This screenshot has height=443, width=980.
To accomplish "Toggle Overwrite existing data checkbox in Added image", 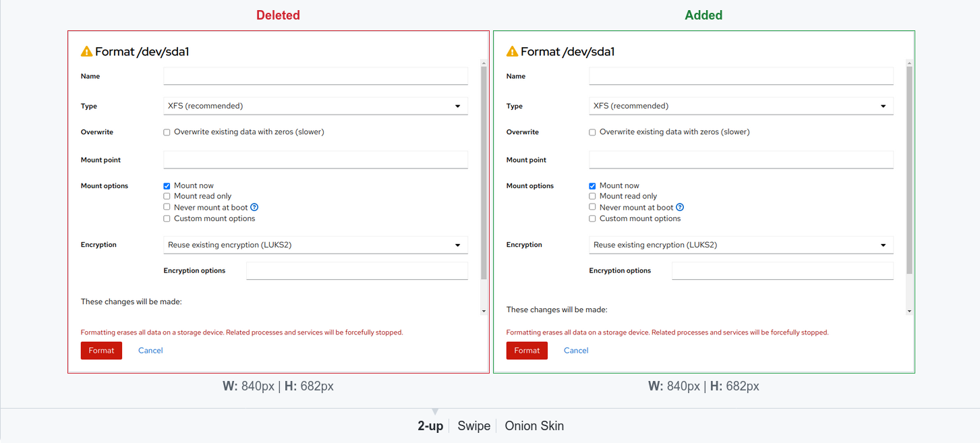I will point(592,132).
